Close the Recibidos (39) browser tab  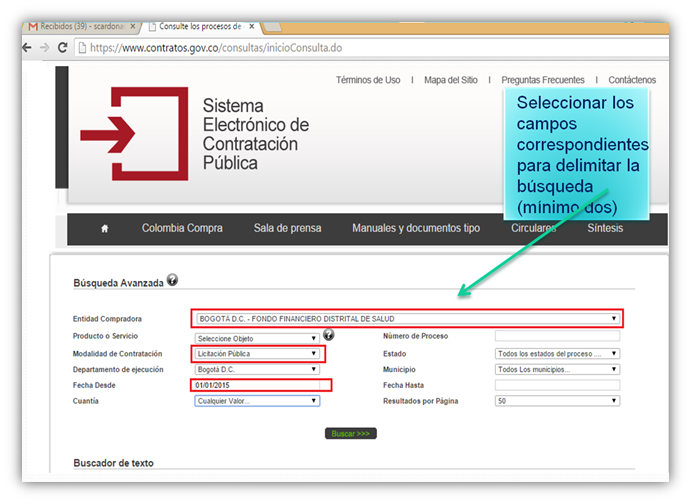point(133,26)
